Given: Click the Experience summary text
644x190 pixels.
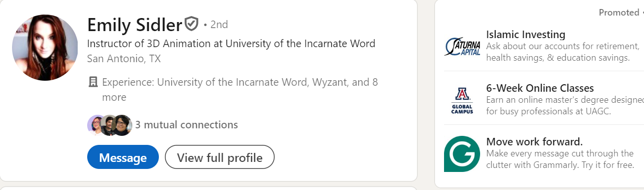Looking at the screenshot, I should 240,90.
